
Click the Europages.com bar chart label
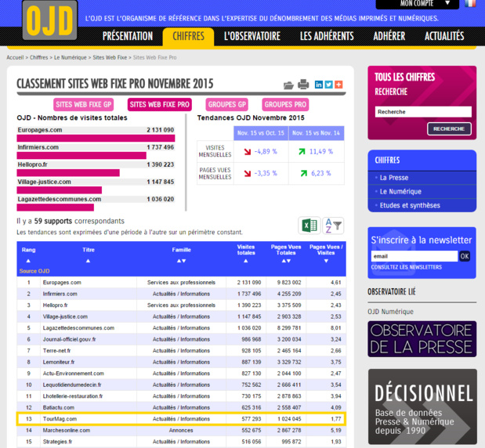pyautogui.click(x=40, y=130)
